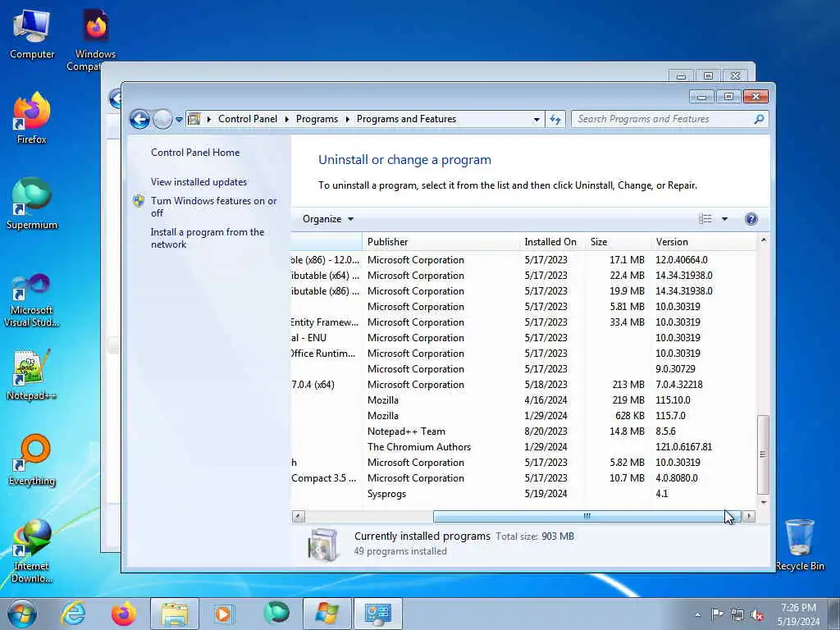
Task: Open the Computer desktop icon
Action: click(x=32, y=33)
